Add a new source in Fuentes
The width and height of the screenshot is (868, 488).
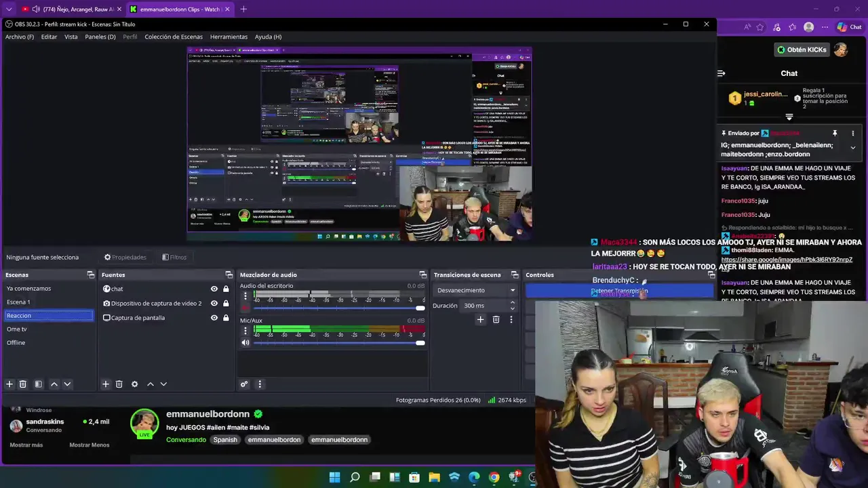tap(106, 384)
